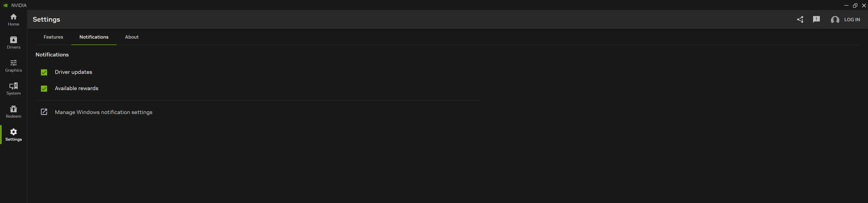Restore down the NVIDIA window
The width and height of the screenshot is (868, 203).
click(855, 5)
